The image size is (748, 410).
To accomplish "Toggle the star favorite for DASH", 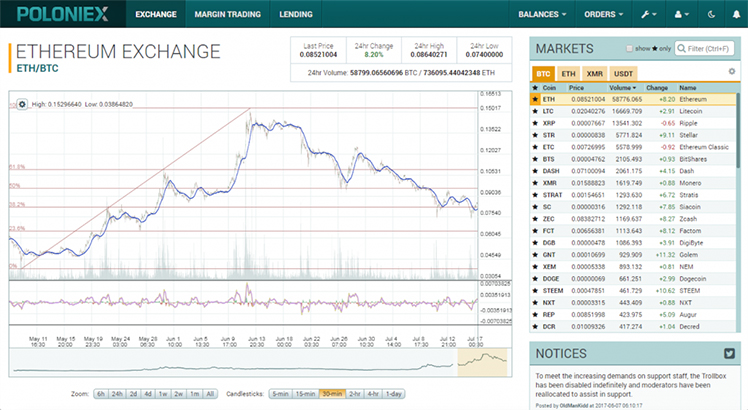I will pyautogui.click(x=535, y=171).
